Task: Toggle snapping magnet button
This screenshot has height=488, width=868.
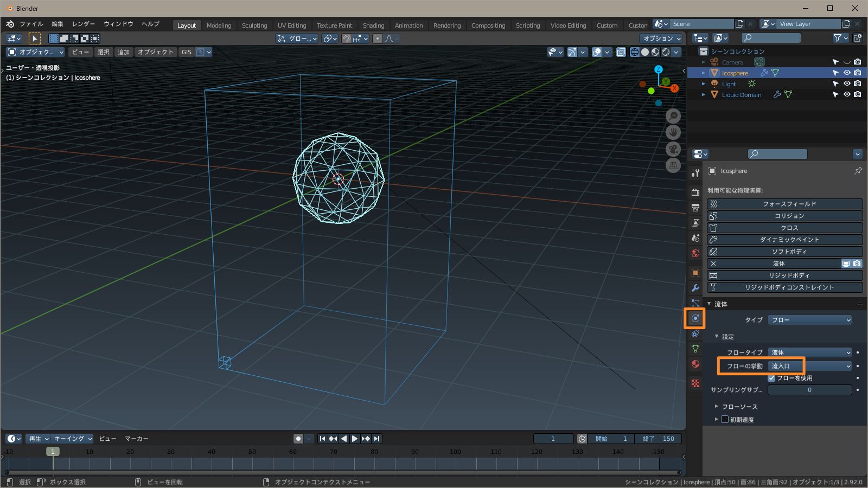Action: tap(346, 38)
